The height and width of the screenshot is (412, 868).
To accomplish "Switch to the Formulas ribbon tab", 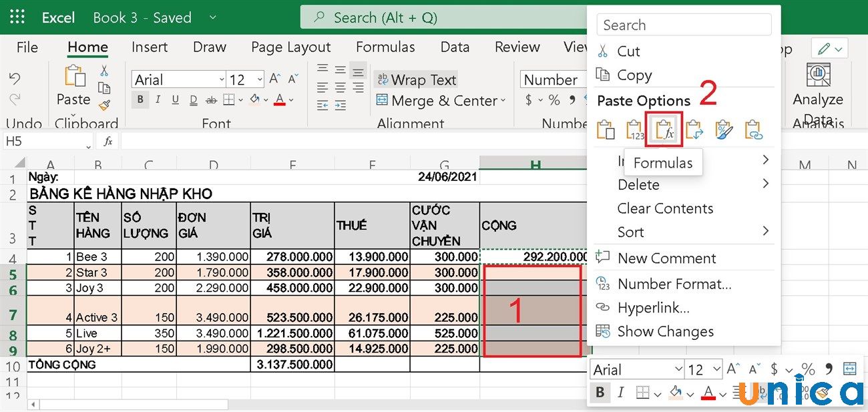I will coord(385,47).
